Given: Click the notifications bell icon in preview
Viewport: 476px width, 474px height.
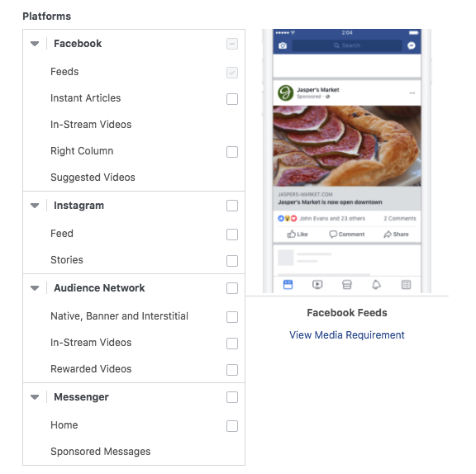Looking at the screenshot, I should point(376,284).
